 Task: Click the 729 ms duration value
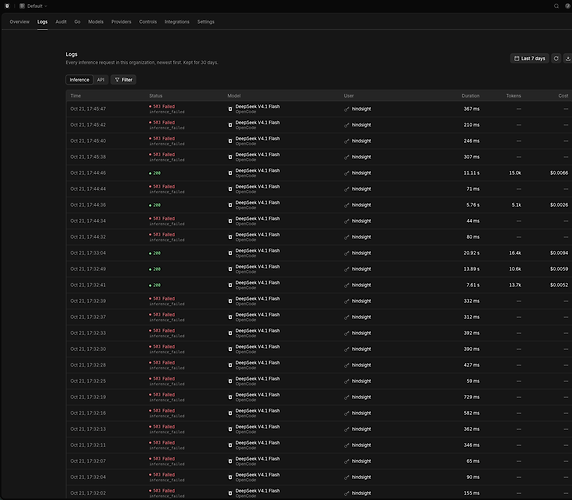(x=471, y=397)
